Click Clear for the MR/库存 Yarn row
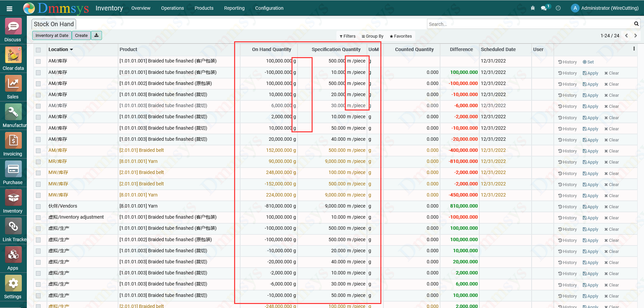Screen dimensions: 644x308 pos(611,162)
